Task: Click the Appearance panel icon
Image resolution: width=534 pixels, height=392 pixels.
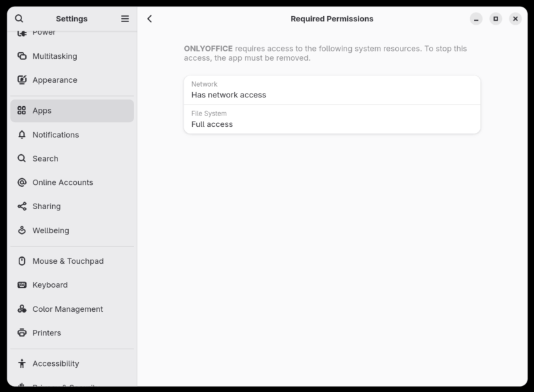Action: 21,79
